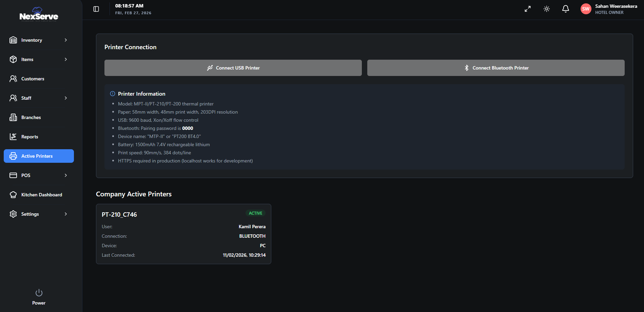Enter fullscreen with the expand arrows icon
The image size is (644, 312).
[528, 9]
